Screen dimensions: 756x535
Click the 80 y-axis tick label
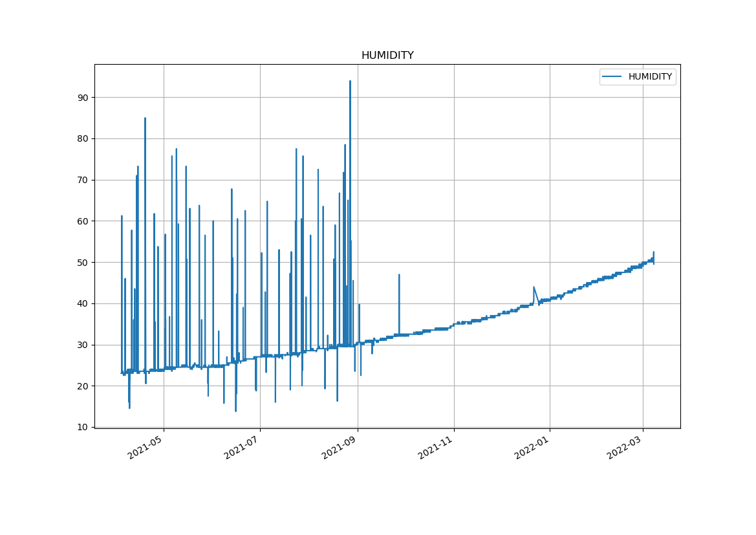(x=83, y=139)
